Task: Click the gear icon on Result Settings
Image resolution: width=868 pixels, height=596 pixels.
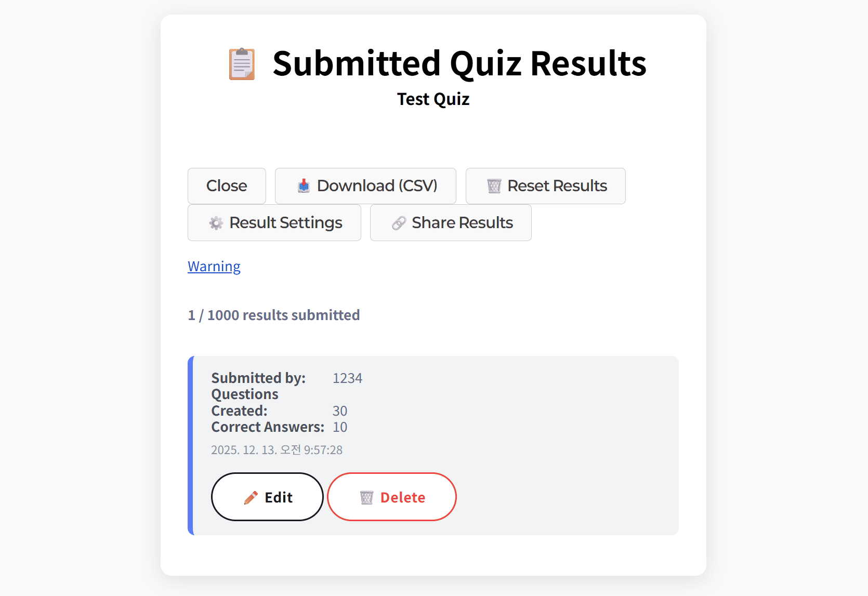Action: 216,222
